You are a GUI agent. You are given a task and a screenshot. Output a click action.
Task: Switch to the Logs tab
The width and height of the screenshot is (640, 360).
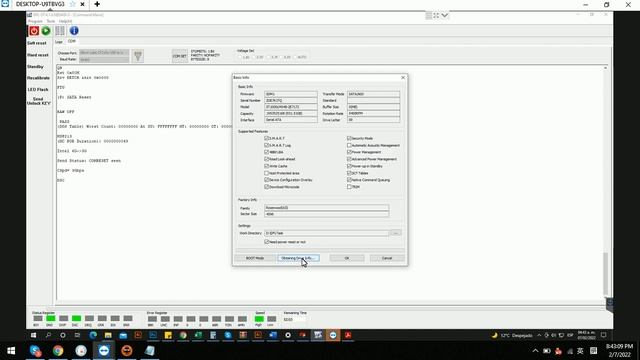59,42
